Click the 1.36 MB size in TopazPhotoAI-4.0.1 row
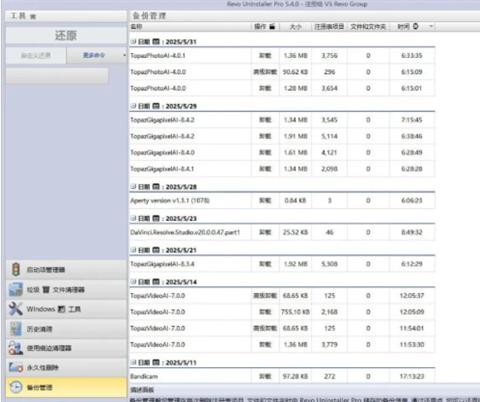The height and width of the screenshot is (402, 480). point(295,55)
